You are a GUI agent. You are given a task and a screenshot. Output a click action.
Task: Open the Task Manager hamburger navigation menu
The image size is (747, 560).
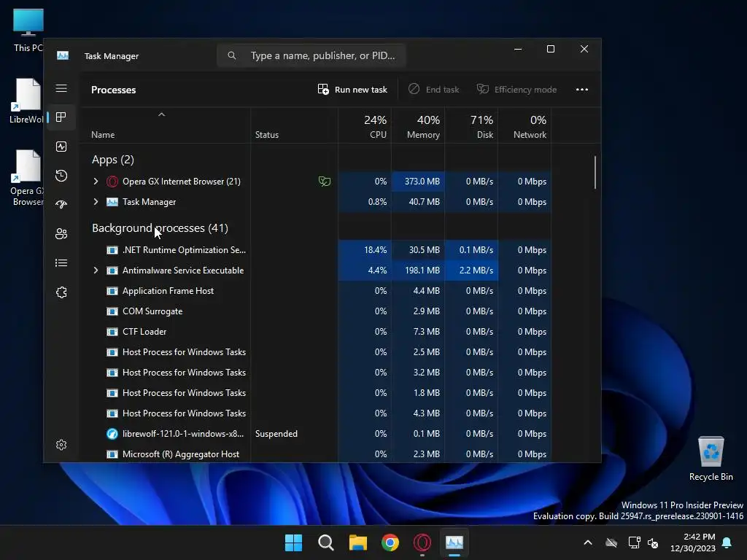(61, 88)
